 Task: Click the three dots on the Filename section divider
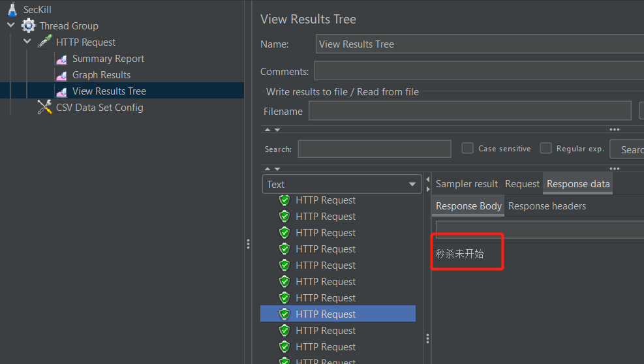click(x=615, y=129)
